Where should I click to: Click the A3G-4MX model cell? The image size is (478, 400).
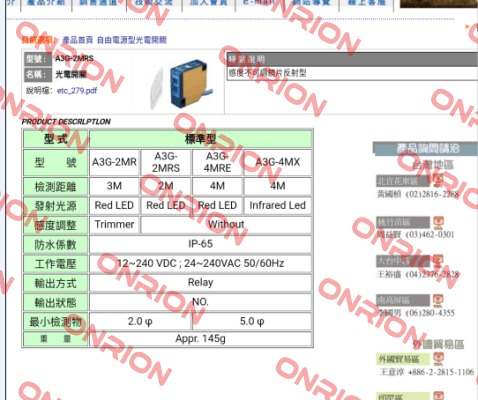[x=278, y=162]
